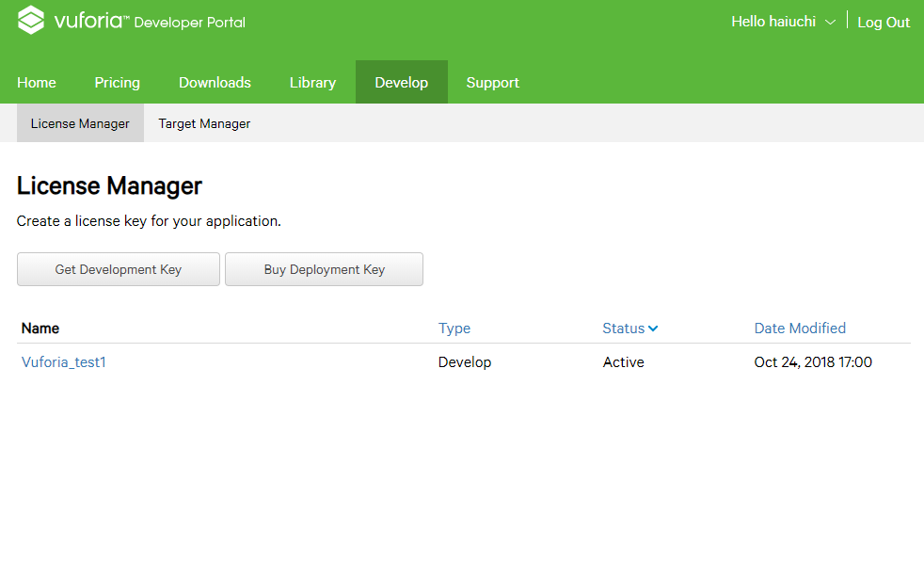Click the Hello haiuchi greeting text

(773, 22)
